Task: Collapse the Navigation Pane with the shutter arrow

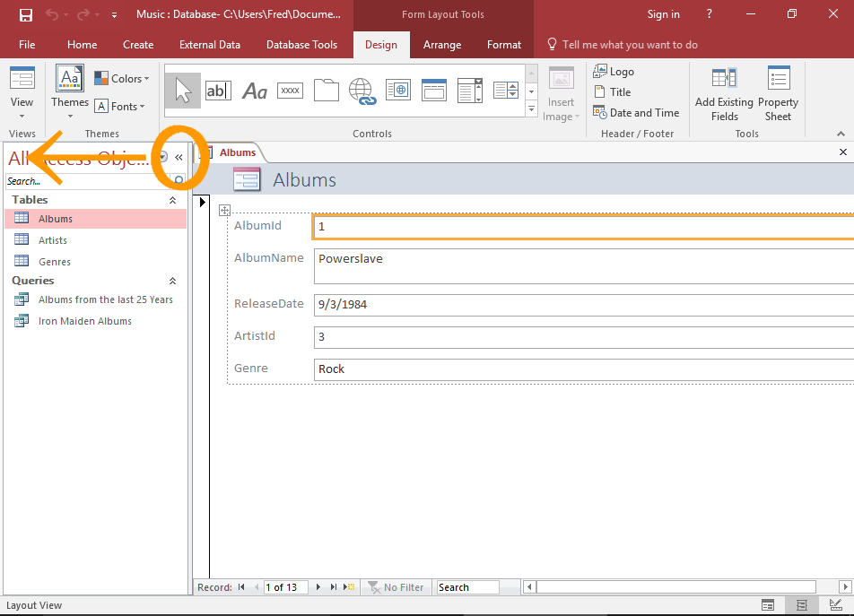Action: pyautogui.click(x=179, y=156)
